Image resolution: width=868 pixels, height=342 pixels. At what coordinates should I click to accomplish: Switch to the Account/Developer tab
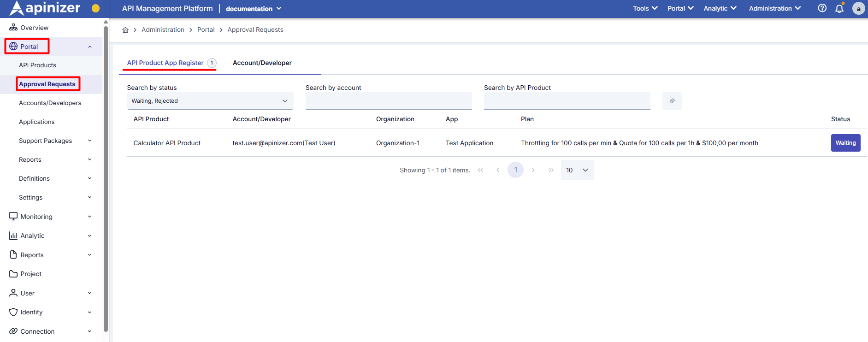click(x=262, y=63)
